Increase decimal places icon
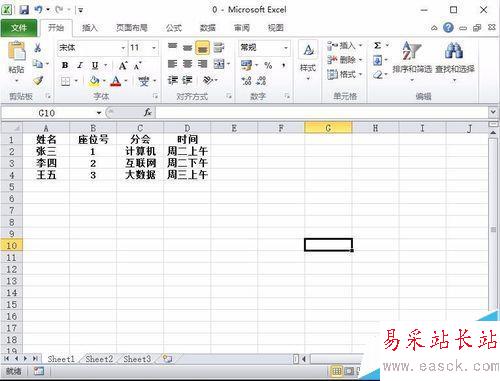This screenshot has height=381, width=500. coord(246,80)
